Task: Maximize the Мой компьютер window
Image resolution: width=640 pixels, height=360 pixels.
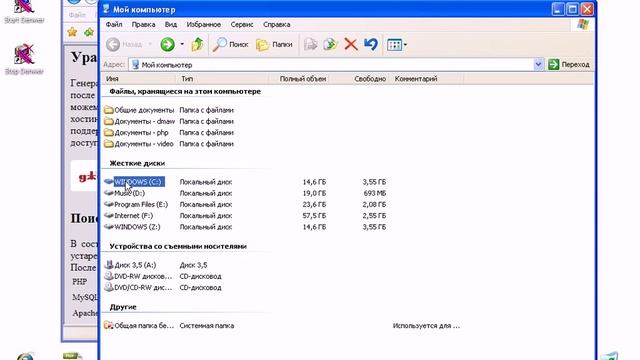Action: [572, 9]
